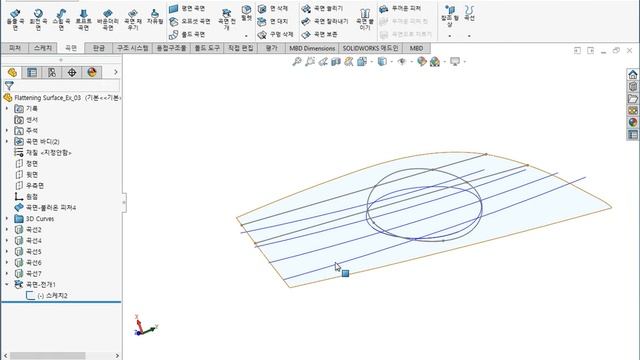Open the 용접구조물 (Weldments) ribbon tab
The image size is (640, 360).
point(172,48)
